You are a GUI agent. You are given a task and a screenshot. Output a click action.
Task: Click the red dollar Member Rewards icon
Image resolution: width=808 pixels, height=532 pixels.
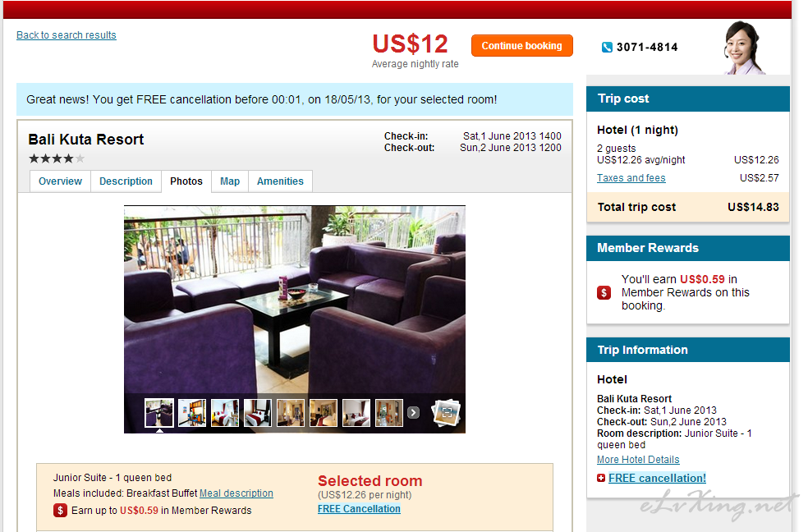[x=604, y=292]
